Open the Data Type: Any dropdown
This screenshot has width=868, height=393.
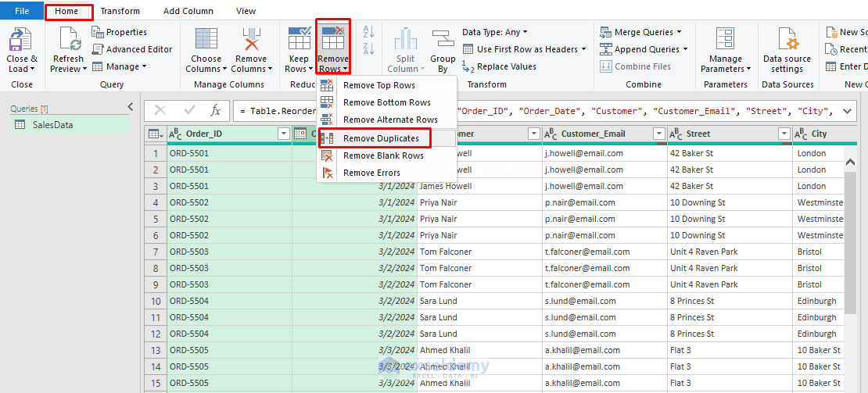pyautogui.click(x=525, y=32)
